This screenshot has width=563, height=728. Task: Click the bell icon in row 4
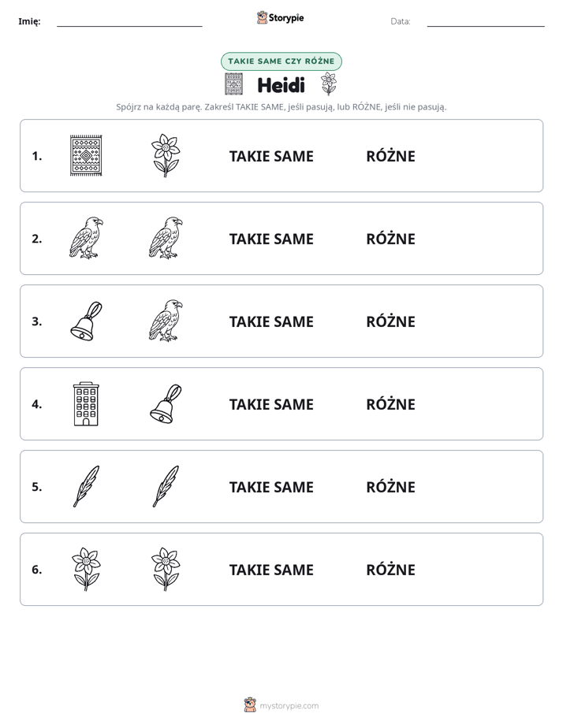click(x=166, y=403)
